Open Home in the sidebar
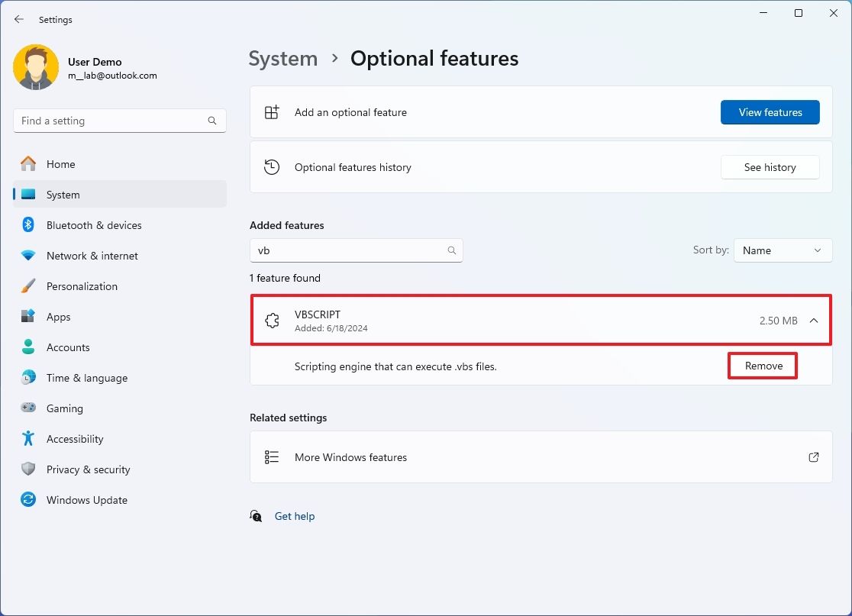Viewport: 852px width, 616px height. [x=120, y=164]
